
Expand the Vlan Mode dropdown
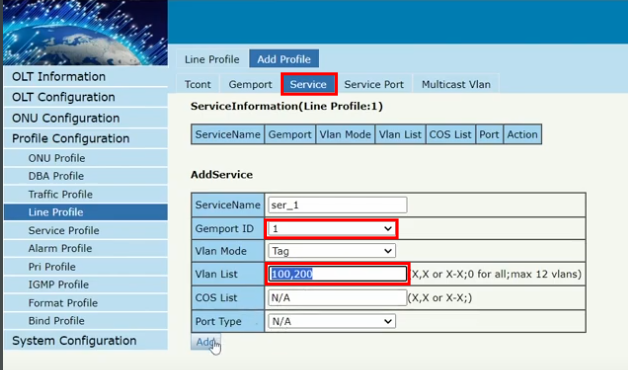point(332,251)
